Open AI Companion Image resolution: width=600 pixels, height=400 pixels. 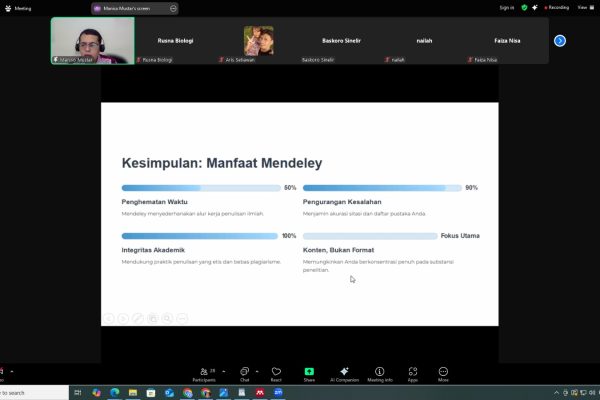[344, 374]
